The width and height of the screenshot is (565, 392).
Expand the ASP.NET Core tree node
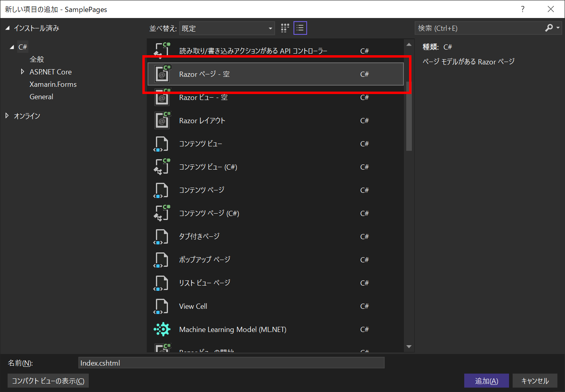click(23, 72)
